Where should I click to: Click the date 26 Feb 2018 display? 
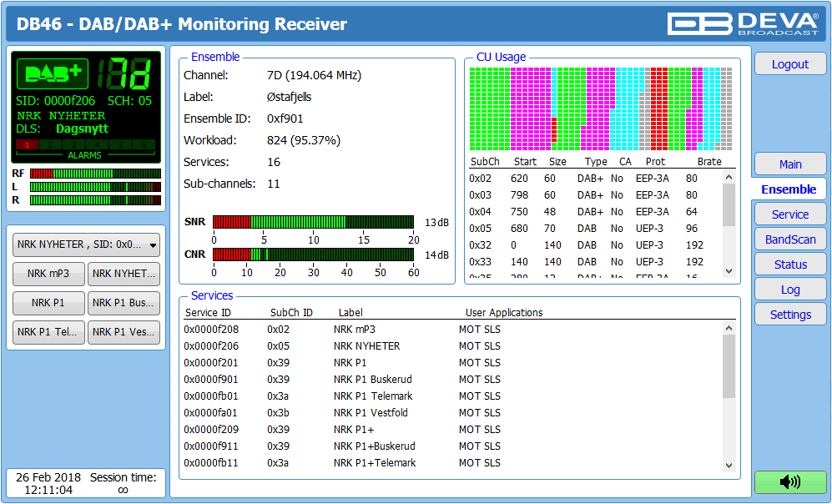[x=48, y=477]
